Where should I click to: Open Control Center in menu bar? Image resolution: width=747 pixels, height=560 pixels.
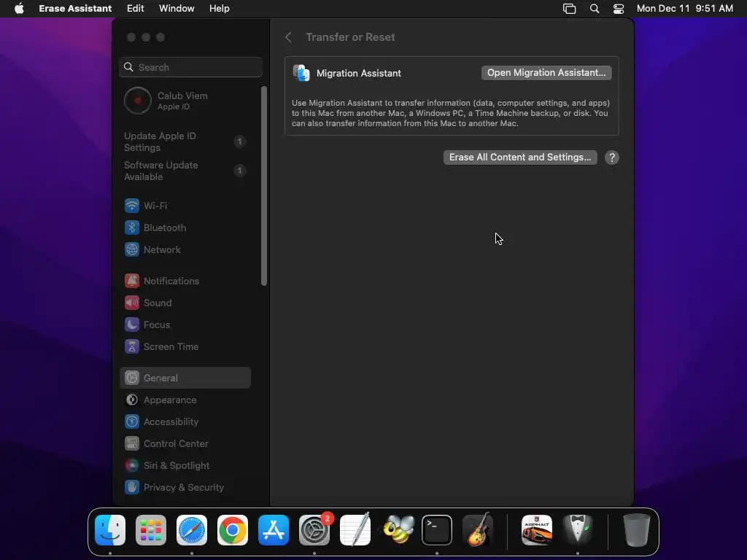pos(619,9)
